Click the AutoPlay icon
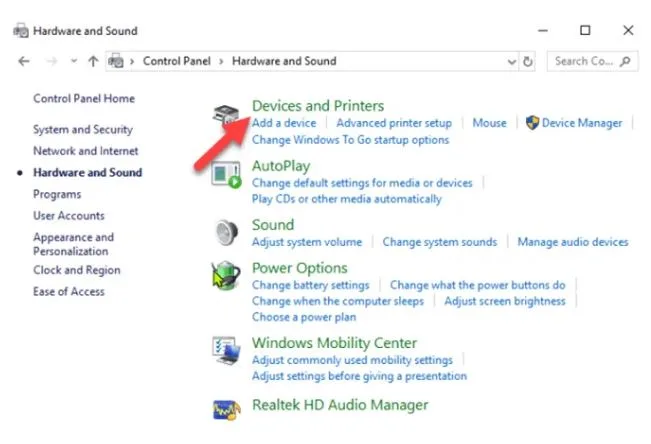Screen dimensions: 651x444 [x=226, y=175]
